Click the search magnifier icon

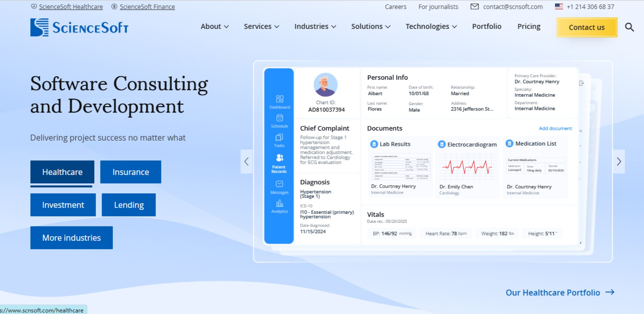pos(629,27)
